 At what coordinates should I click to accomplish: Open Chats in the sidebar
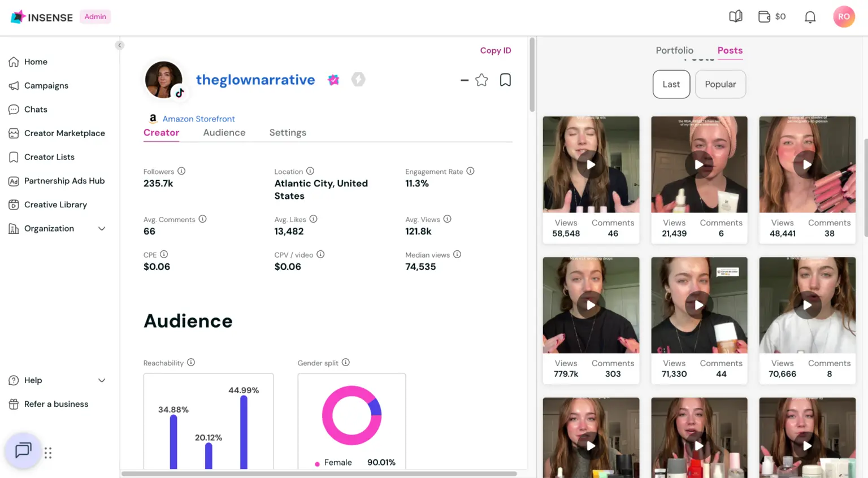pyautogui.click(x=36, y=109)
